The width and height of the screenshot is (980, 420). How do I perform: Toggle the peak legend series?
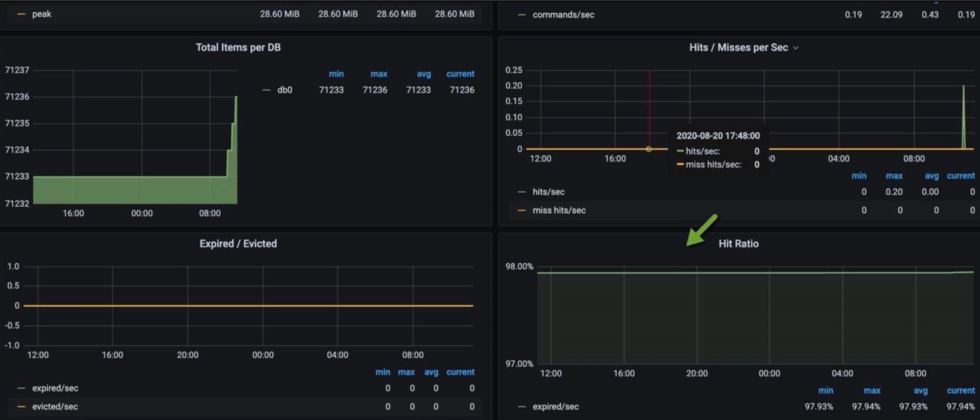[41, 14]
